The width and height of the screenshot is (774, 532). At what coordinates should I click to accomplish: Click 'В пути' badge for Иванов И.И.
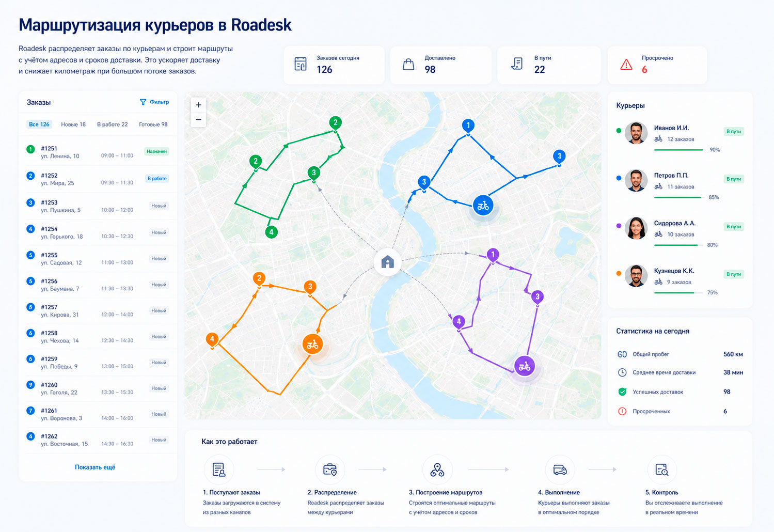[734, 131]
